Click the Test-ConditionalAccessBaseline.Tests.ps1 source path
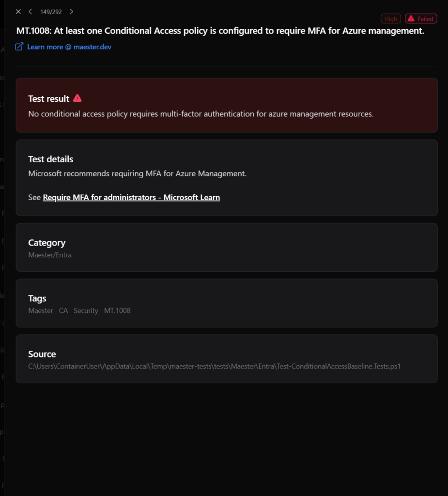 point(214,366)
